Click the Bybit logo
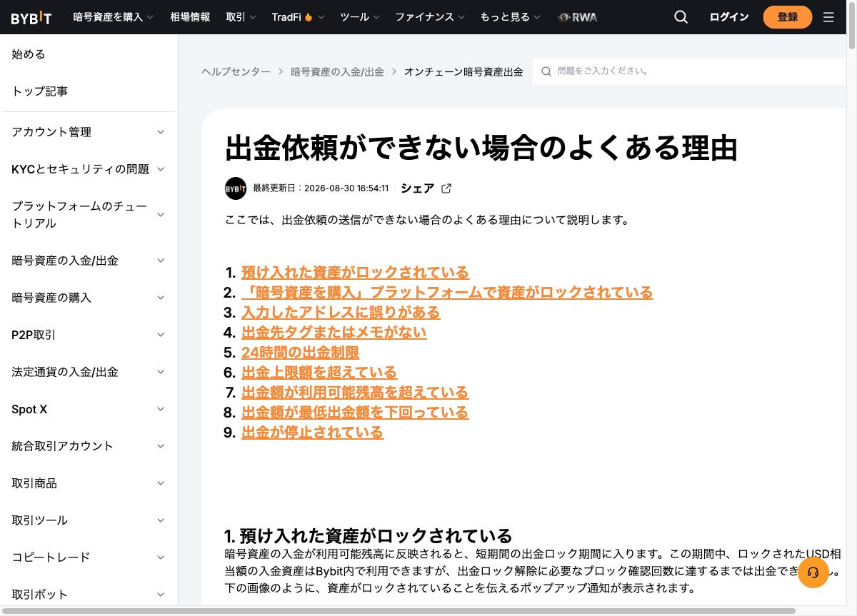 point(31,17)
